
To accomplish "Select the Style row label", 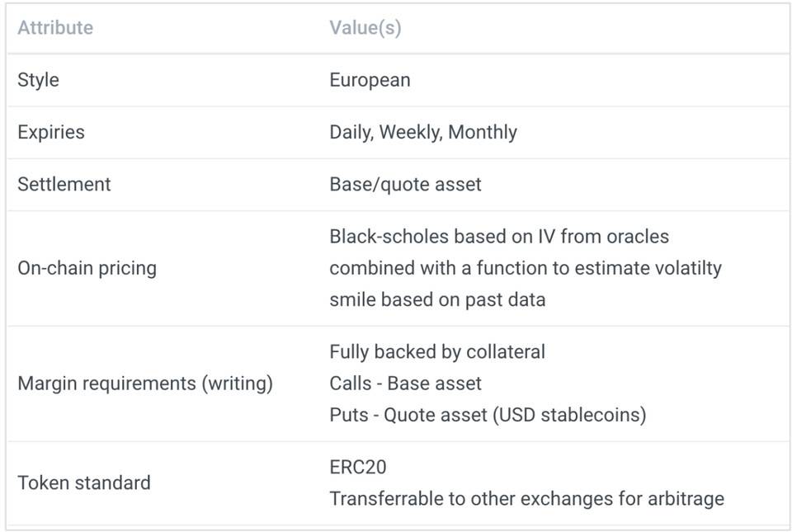I will 39,80.
